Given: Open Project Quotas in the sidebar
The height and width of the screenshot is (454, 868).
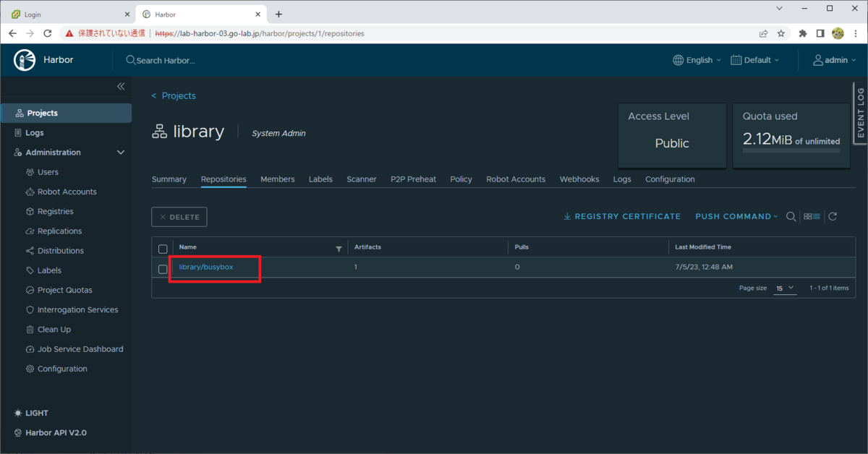Looking at the screenshot, I should 66,290.
